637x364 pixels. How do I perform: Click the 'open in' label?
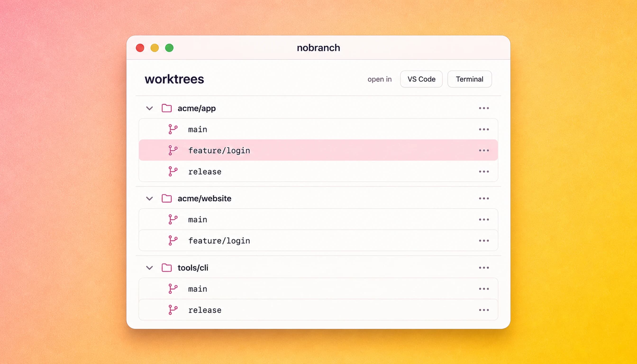[x=379, y=79]
